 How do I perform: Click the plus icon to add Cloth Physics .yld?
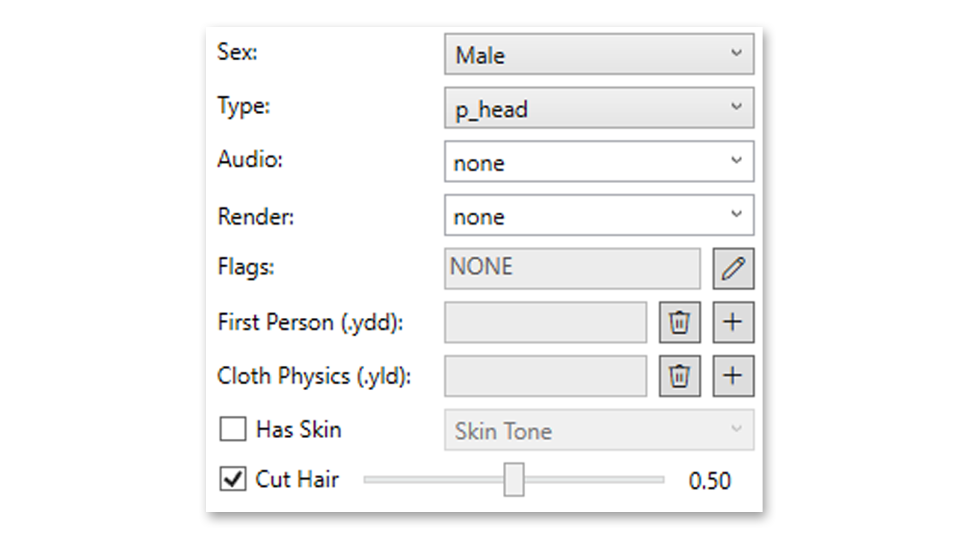coord(733,376)
